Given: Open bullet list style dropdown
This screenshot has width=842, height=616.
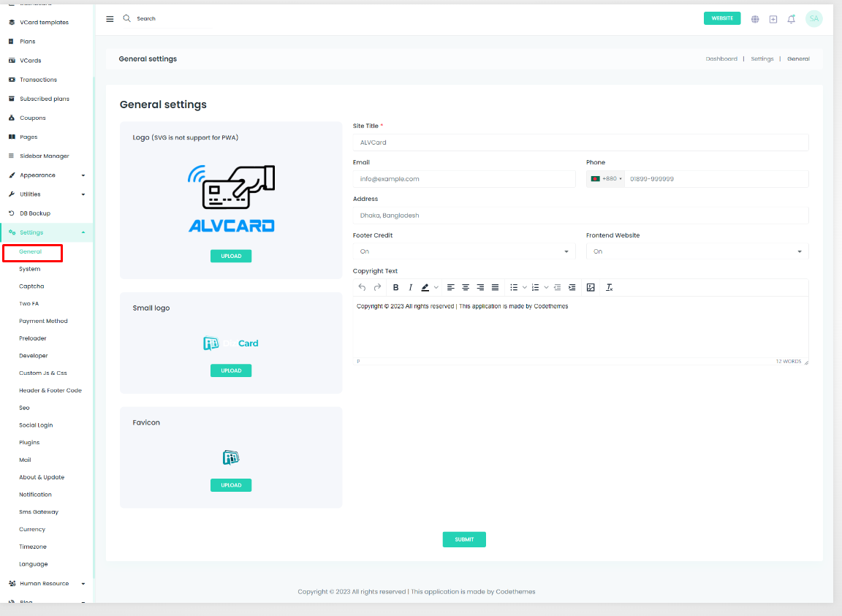Looking at the screenshot, I should coord(525,287).
